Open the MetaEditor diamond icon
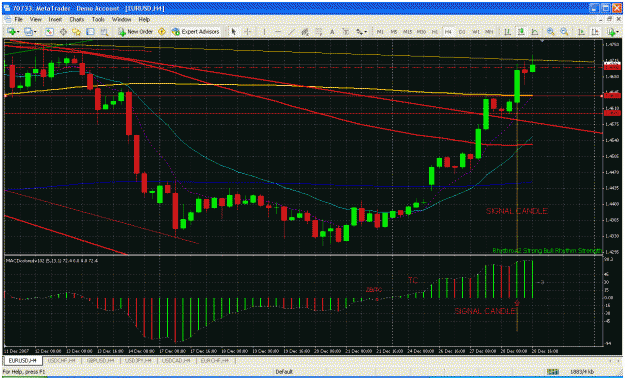 (162, 32)
